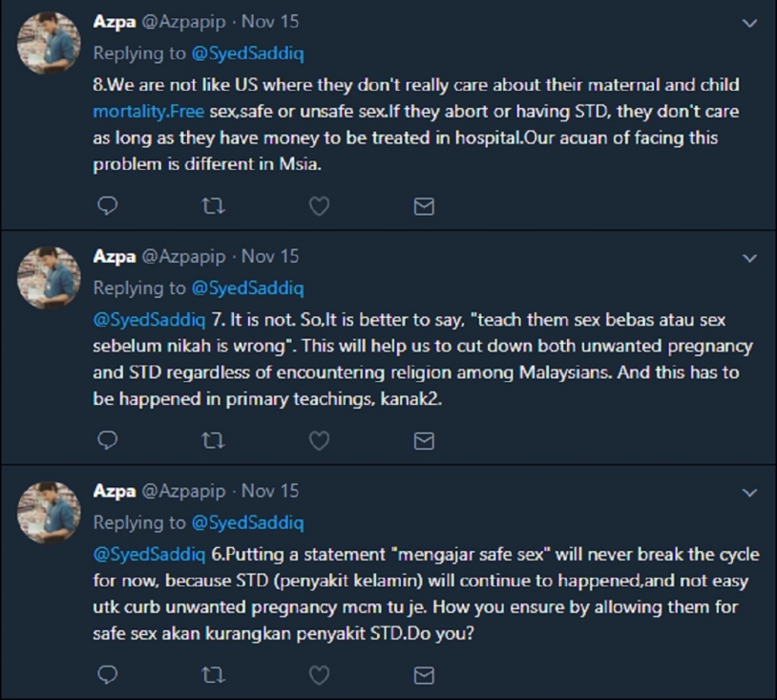
Task: Follow the 'Replying to @SyedSaddiq' link in top tweet
Action: (247, 53)
